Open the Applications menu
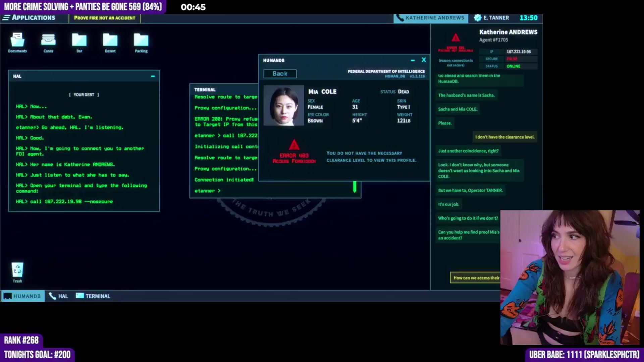 [29, 18]
